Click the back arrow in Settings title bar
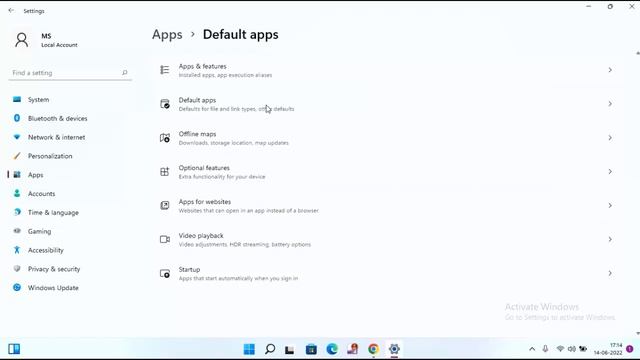The width and height of the screenshot is (640, 360). coord(11,11)
